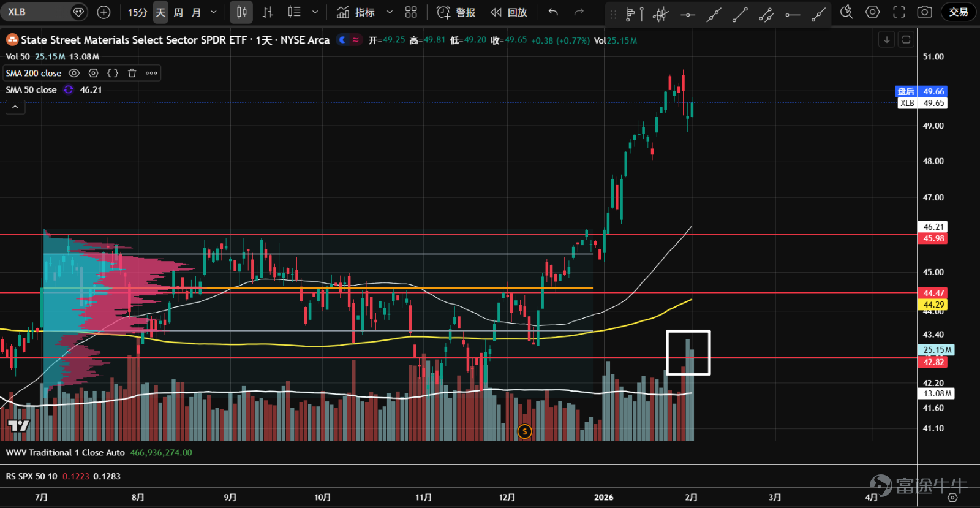Grab the drawing toolbar drag handle
This screenshot has width=980, height=508.
(613, 13)
